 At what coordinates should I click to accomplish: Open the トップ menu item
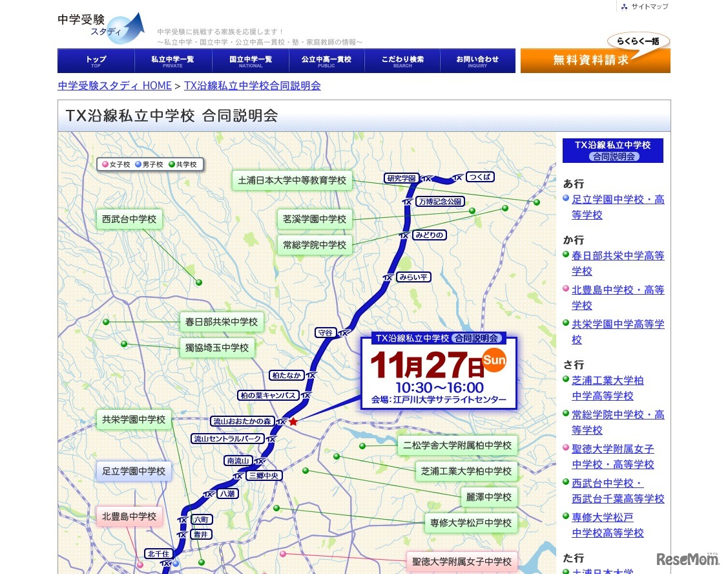coord(95,60)
